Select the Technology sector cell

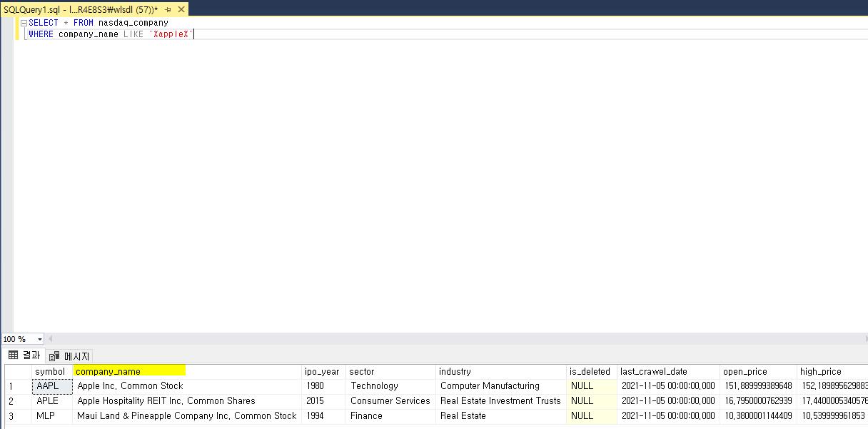tap(391, 386)
